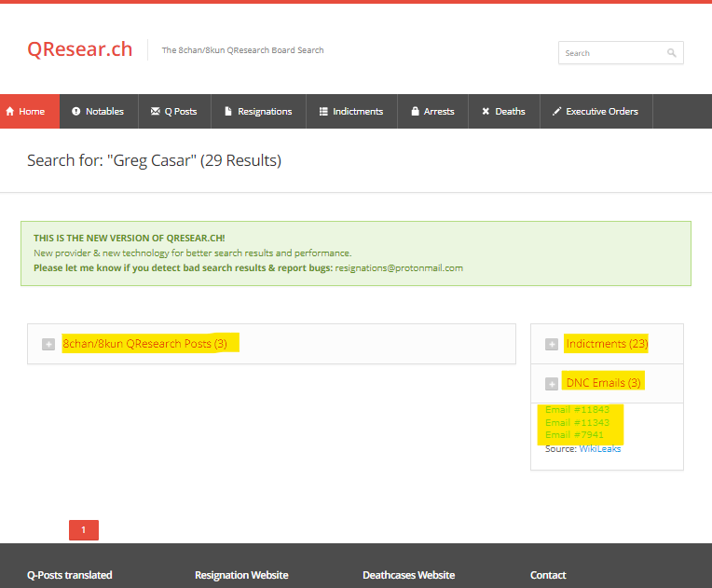Click resignations@protonmail.com email address

[x=399, y=267]
